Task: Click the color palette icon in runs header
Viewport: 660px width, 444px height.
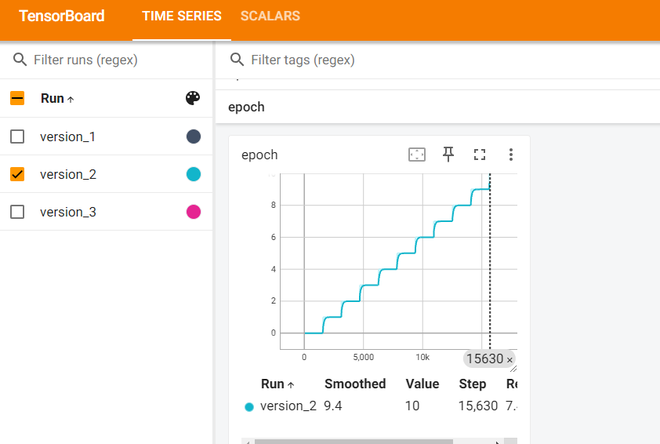Action: click(193, 98)
